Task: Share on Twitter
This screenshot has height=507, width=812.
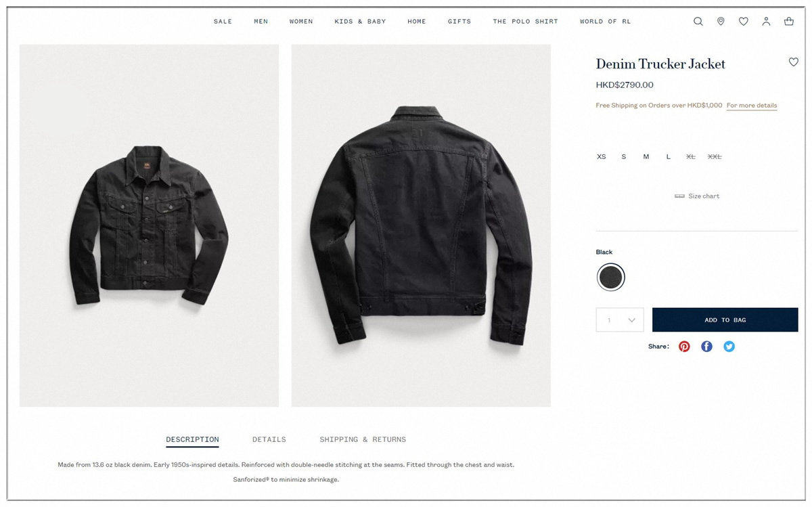Action: click(x=729, y=347)
